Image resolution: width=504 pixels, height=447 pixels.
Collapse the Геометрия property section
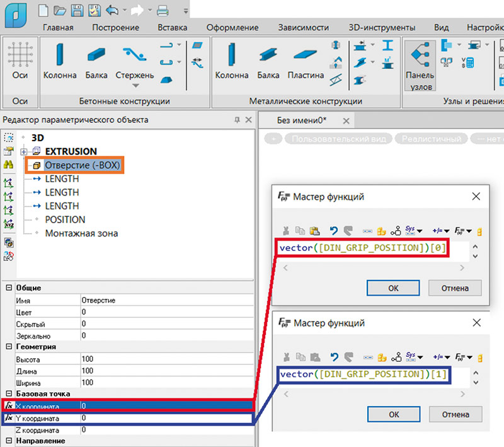pyautogui.click(x=9, y=347)
